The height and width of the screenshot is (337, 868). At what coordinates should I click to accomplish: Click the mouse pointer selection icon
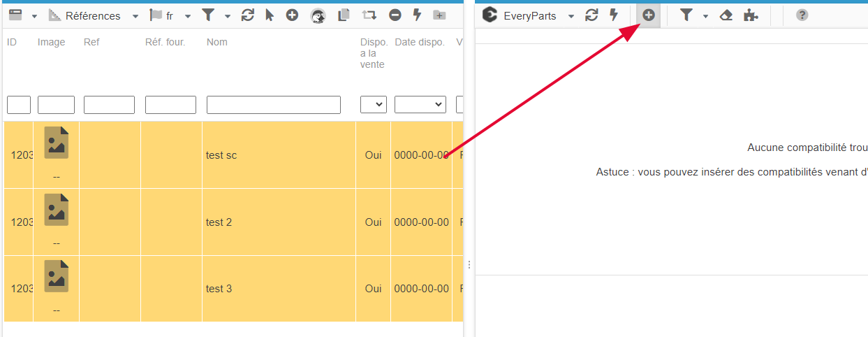(270, 15)
